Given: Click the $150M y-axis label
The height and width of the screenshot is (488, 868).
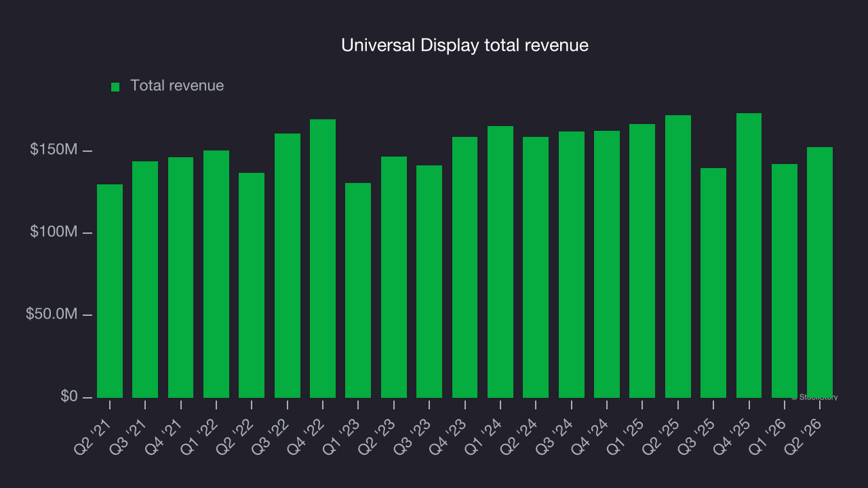Looking at the screenshot, I should pyautogui.click(x=54, y=150).
